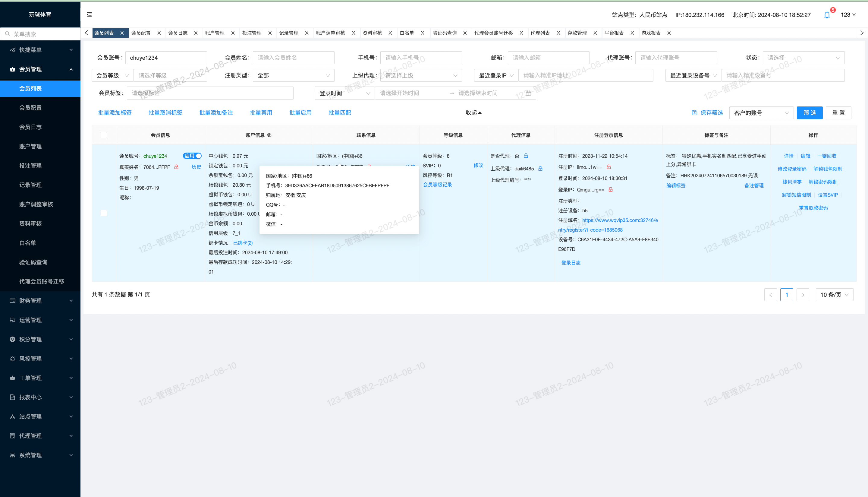Click lock icon beside upper agent daili6485

pos(541,169)
